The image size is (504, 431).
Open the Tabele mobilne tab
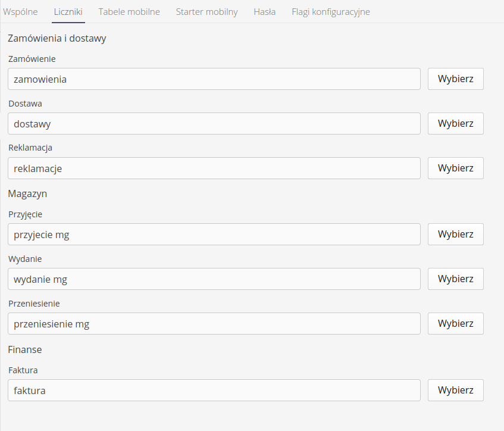[129, 12]
